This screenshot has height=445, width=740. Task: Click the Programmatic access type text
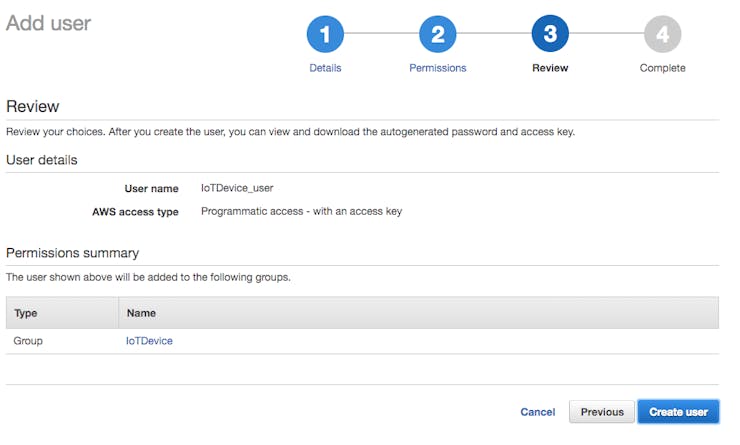(302, 211)
